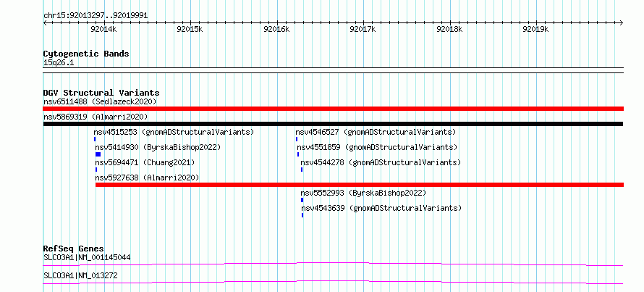
Task: Open variant nsv4543639 label
Action: (381, 208)
